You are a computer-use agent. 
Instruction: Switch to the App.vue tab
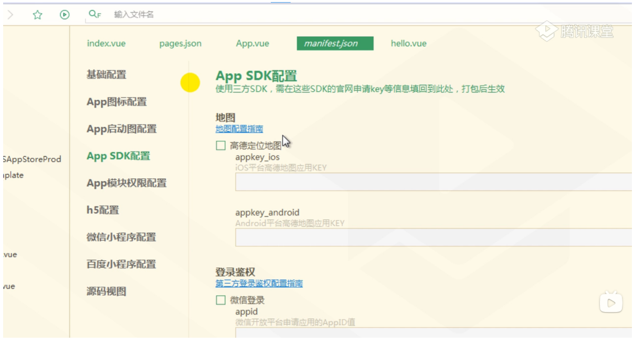[x=252, y=44]
